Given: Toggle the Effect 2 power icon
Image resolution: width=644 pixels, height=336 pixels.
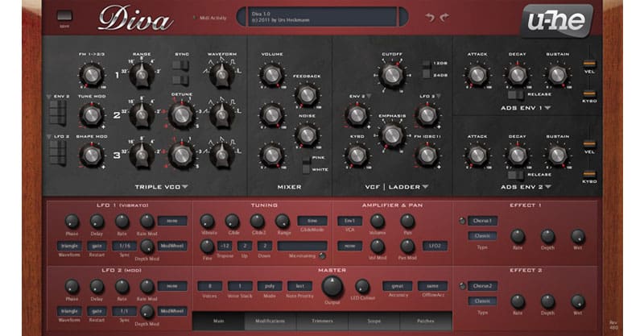Looking at the screenshot, I should click(461, 285).
